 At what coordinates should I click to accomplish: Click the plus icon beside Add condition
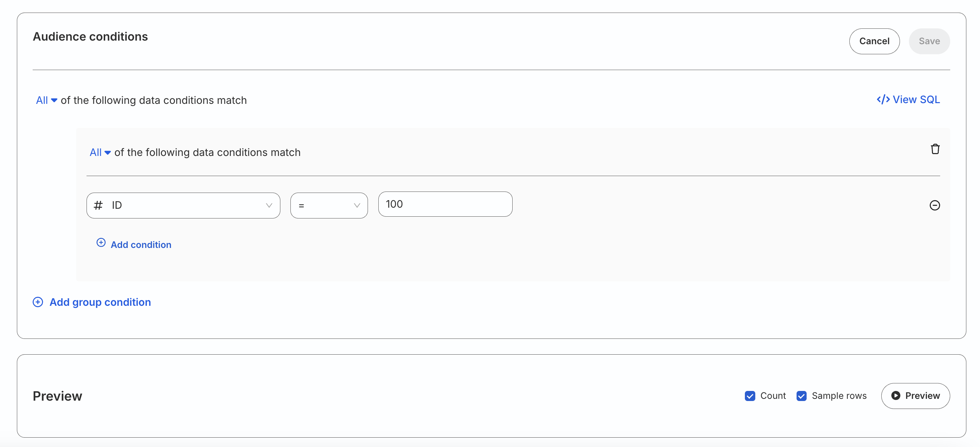(101, 243)
